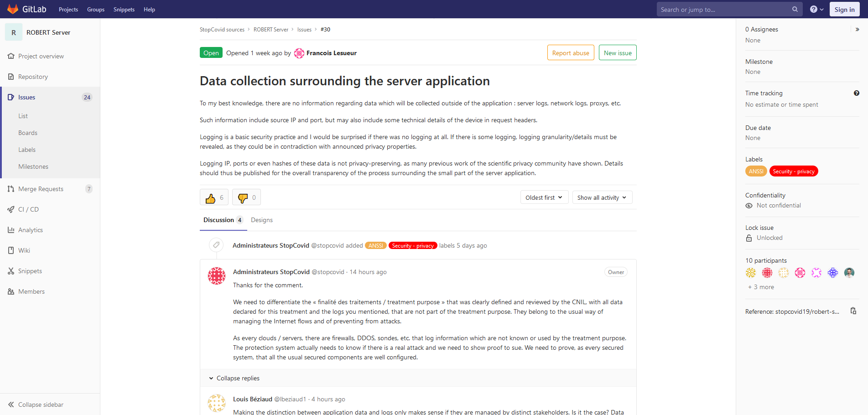Open the Groups menu in top bar

(x=96, y=9)
